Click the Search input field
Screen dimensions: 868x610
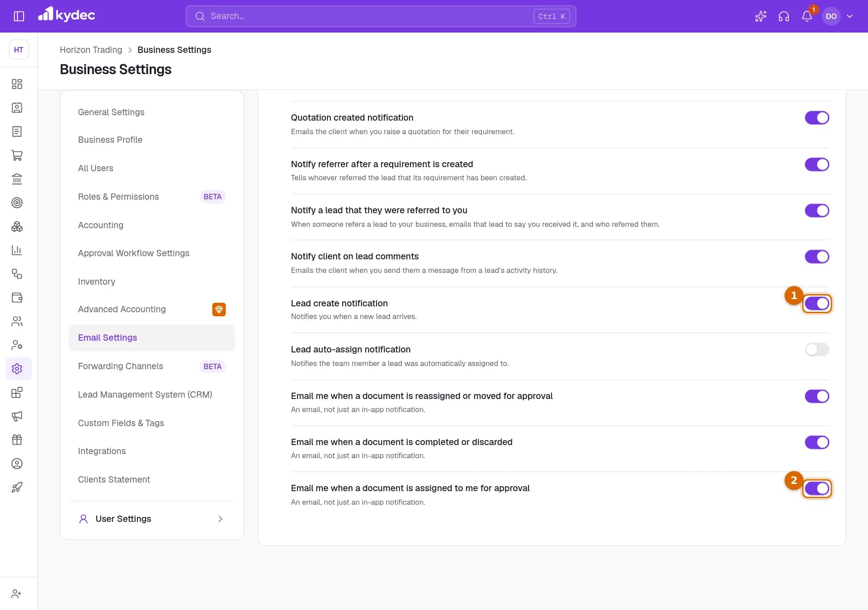pos(381,16)
